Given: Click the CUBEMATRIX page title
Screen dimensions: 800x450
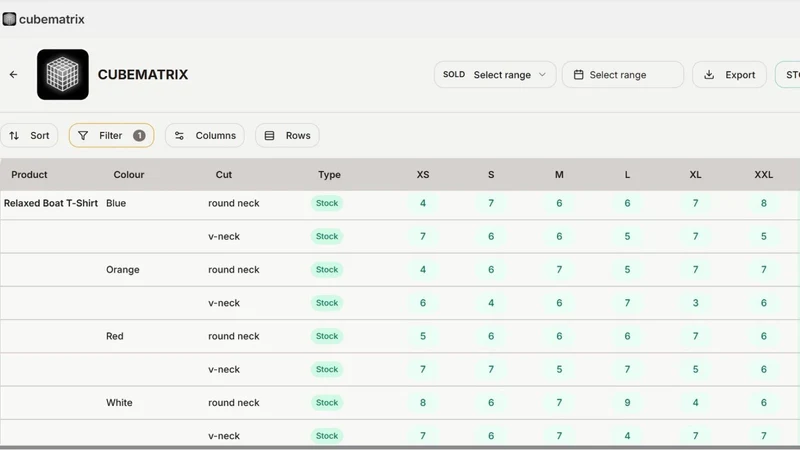Looking at the screenshot, I should (143, 74).
